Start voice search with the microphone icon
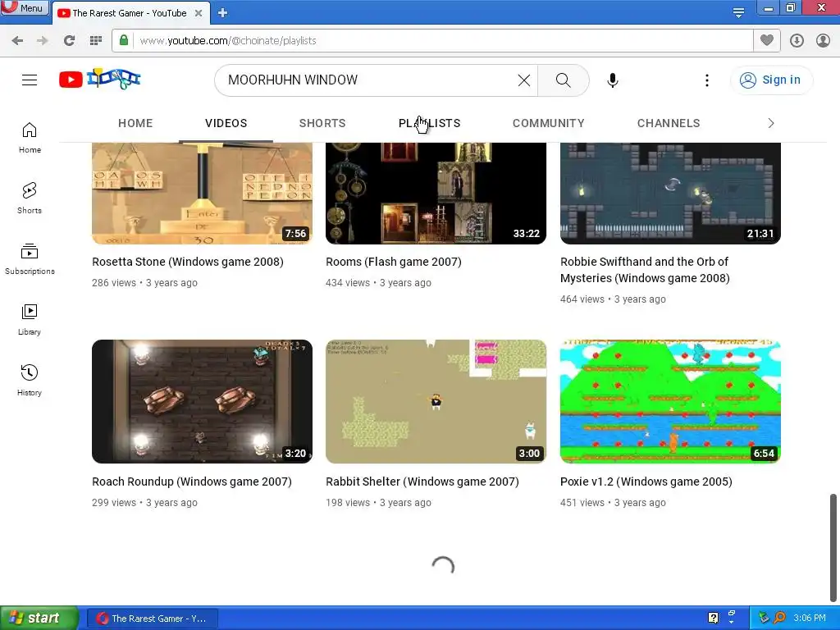The width and height of the screenshot is (840, 630). click(612, 80)
